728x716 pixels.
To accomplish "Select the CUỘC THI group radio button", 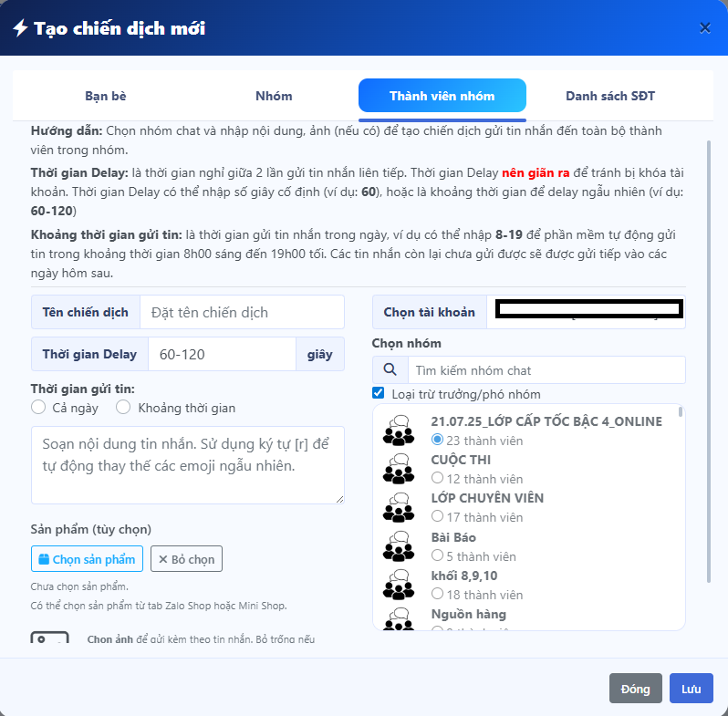I will (438, 479).
